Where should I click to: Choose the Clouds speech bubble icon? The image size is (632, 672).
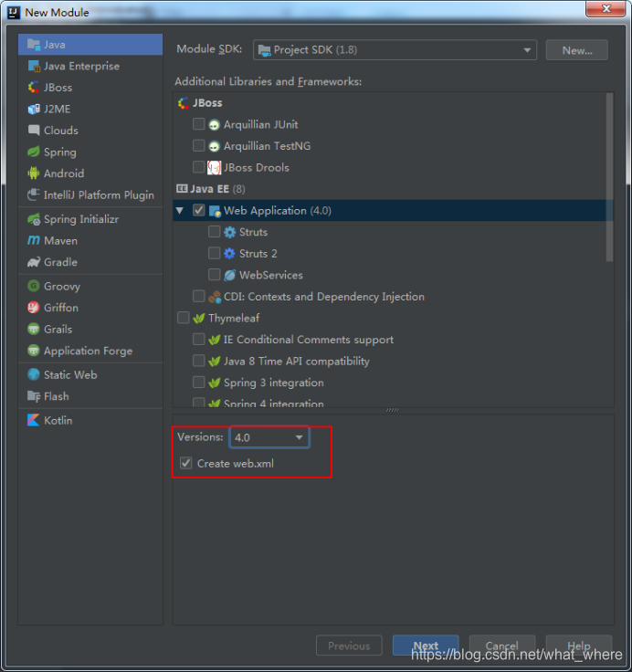34,130
